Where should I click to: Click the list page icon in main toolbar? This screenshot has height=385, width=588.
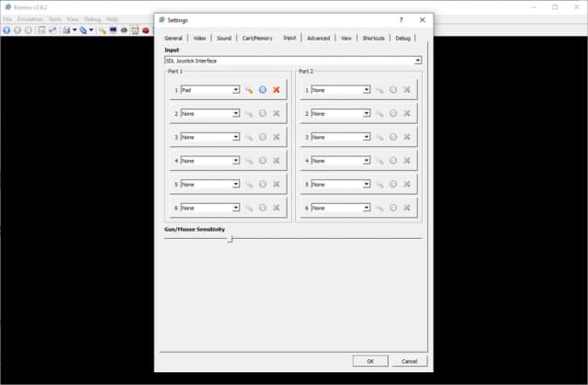41,30
